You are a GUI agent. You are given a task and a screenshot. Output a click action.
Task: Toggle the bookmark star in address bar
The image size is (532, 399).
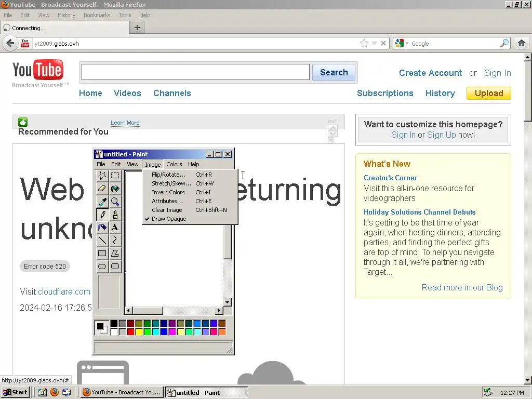tap(364, 43)
